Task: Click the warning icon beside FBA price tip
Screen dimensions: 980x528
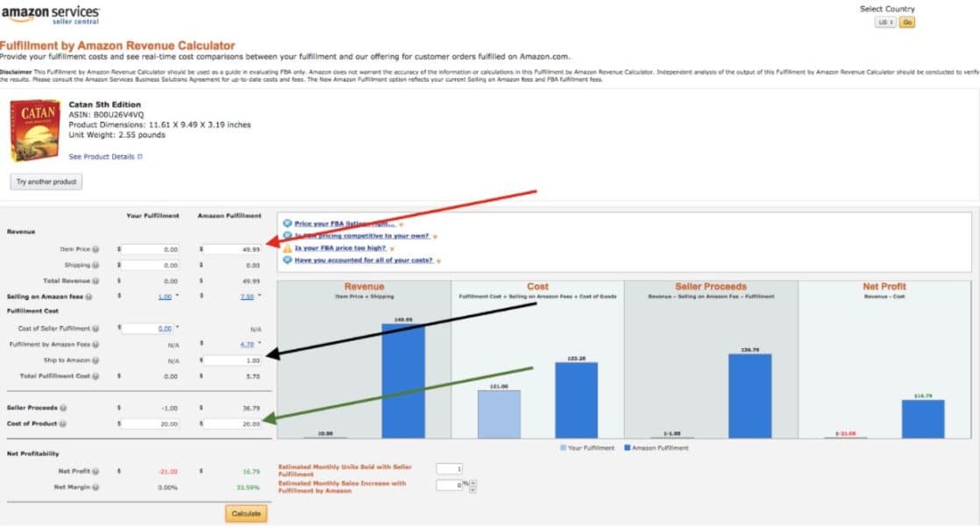Action: tap(288, 247)
